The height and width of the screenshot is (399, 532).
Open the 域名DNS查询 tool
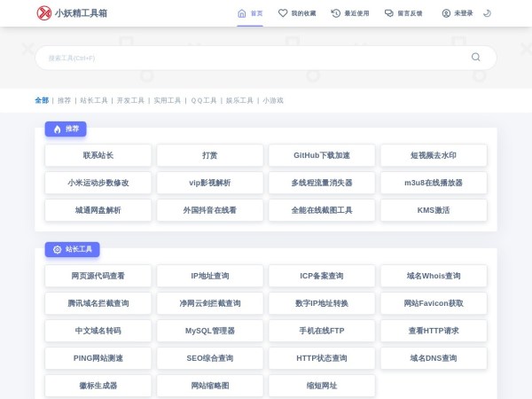coord(434,358)
